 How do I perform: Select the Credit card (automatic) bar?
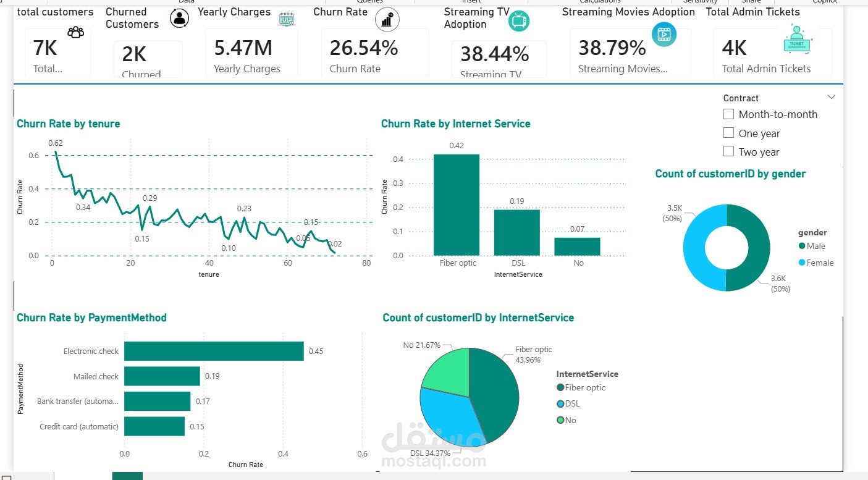[154, 426]
